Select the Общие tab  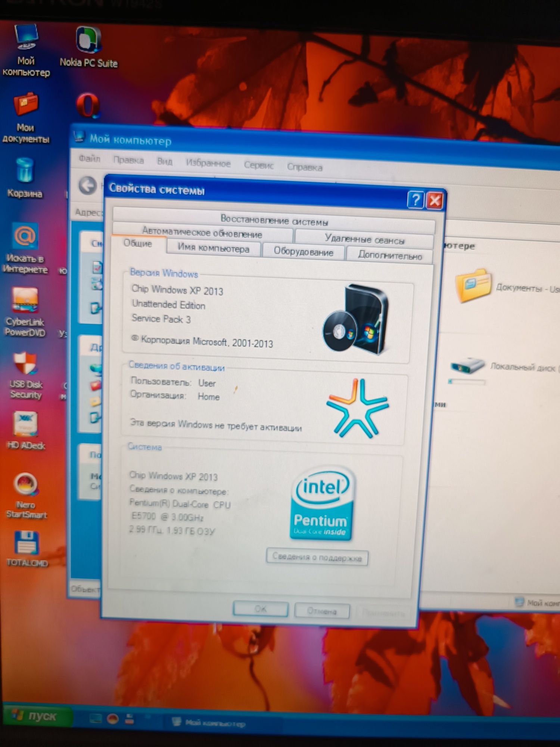point(138,244)
